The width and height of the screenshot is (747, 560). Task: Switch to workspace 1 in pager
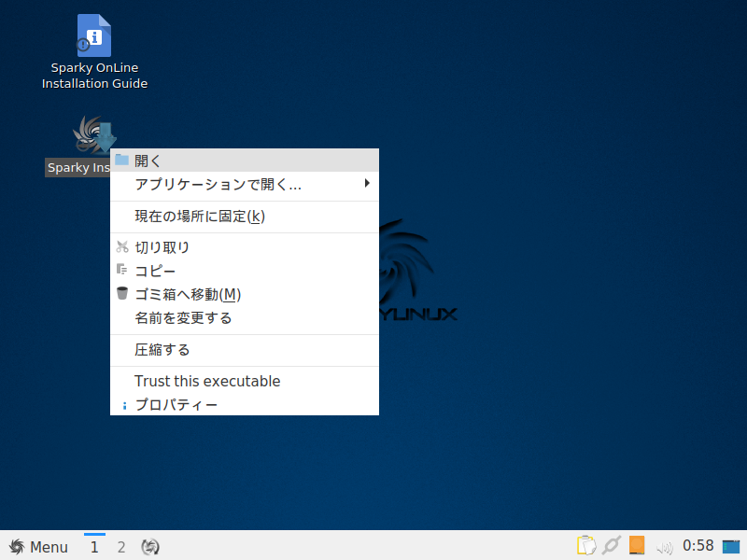pyautogui.click(x=94, y=547)
